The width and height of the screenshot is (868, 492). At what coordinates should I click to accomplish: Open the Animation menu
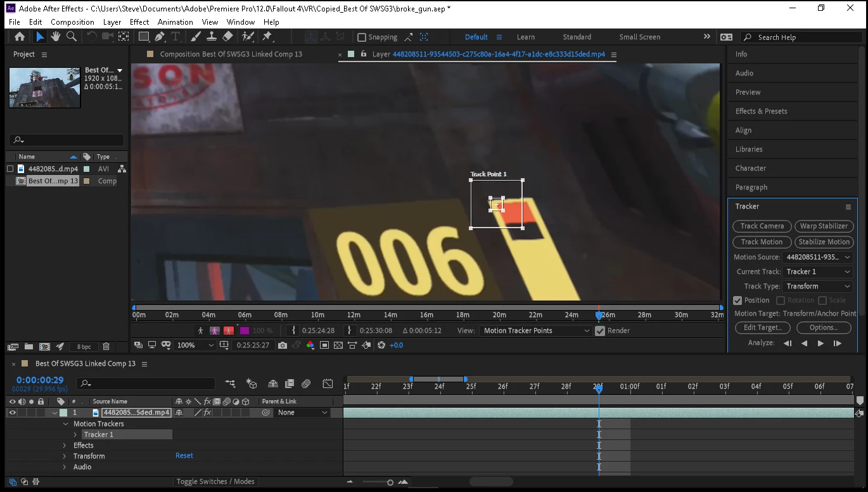click(175, 22)
